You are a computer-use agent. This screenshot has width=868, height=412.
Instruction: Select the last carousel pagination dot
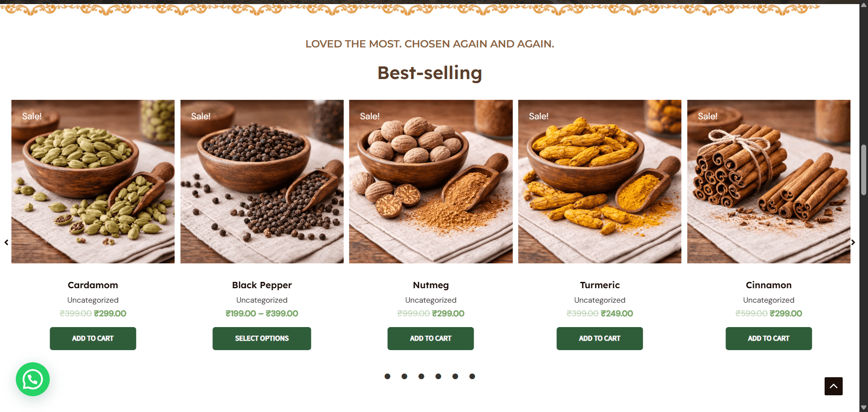tap(472, 376)
